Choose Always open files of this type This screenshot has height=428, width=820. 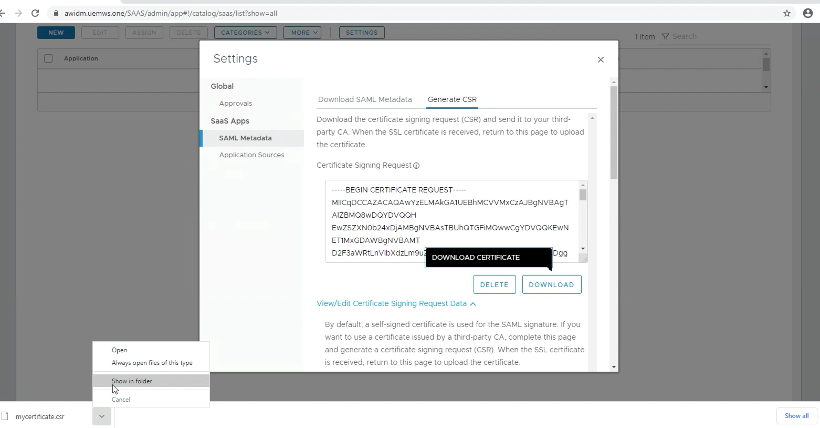tap(152, 362)
